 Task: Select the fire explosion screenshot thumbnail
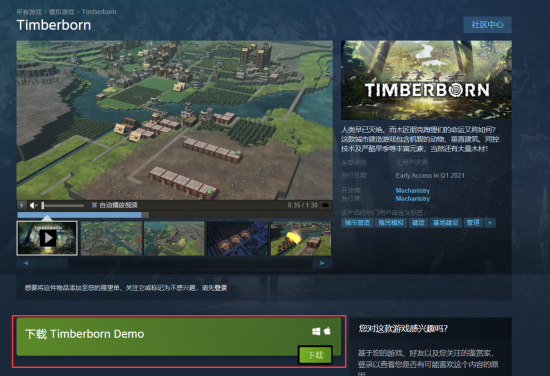point(301,238)
